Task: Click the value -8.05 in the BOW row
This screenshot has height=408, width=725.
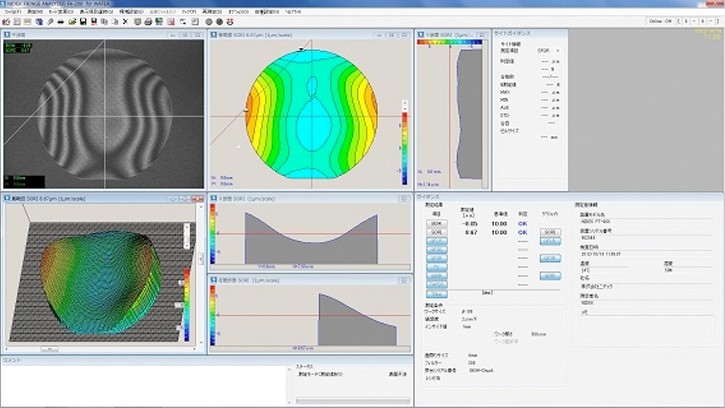Action: coord(470,223)
